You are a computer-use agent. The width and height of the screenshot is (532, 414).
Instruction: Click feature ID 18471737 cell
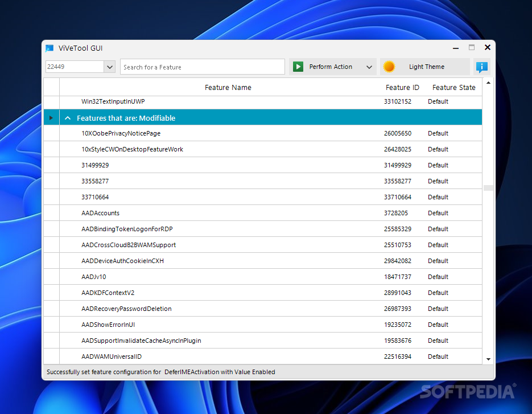[398, 277]
